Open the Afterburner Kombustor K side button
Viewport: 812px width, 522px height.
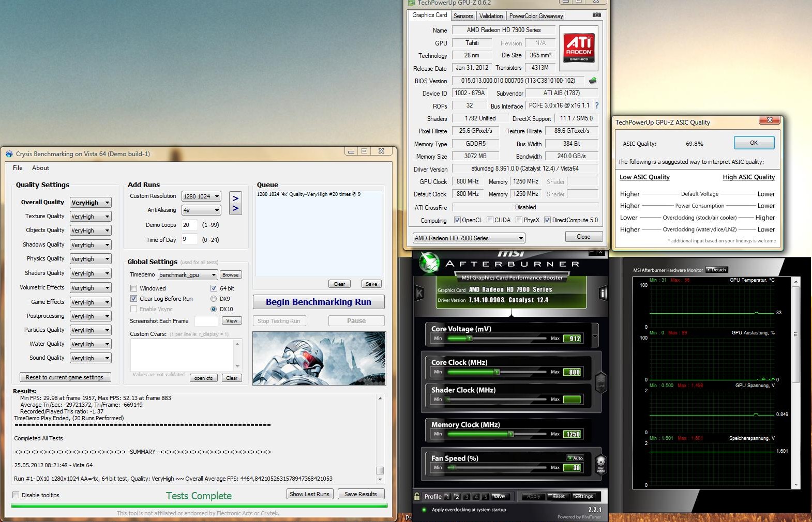419,294
